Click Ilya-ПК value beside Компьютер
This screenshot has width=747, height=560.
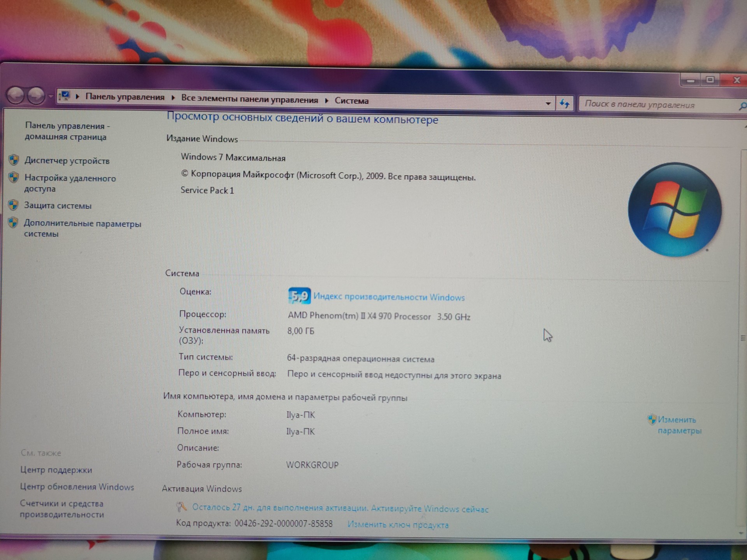pos(300,415)
